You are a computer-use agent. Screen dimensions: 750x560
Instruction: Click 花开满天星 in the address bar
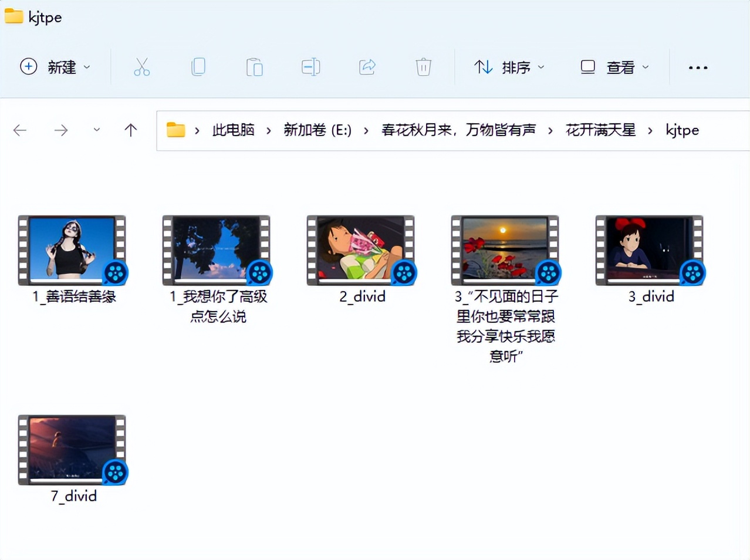[600, 130]
